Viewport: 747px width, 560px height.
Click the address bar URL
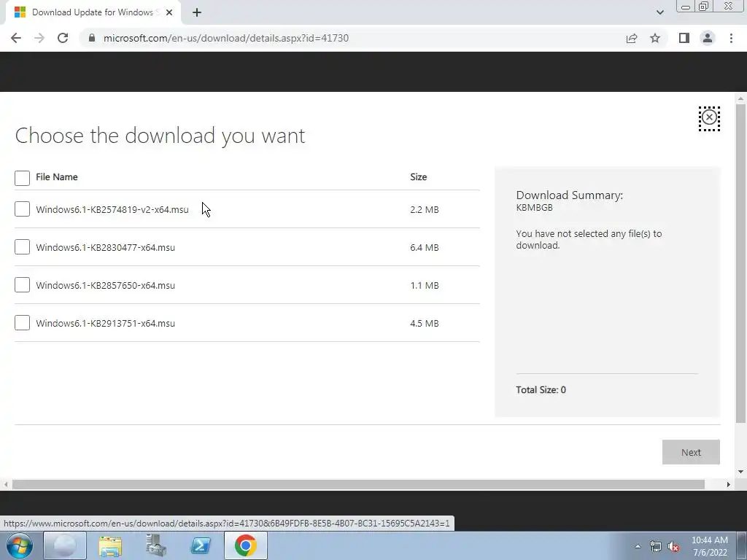(226, 38)
